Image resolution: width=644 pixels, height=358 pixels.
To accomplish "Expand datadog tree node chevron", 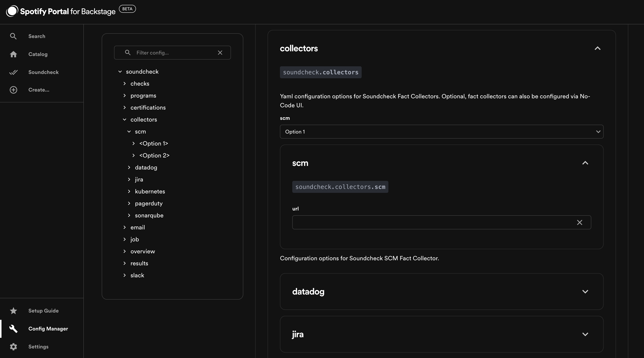I will (129, 167).
